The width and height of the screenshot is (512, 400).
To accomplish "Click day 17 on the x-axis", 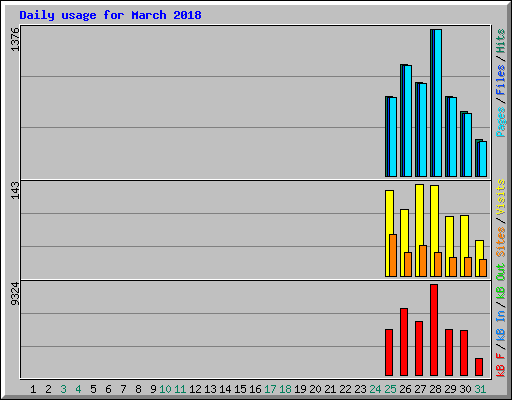I will pyautogui.click(x=270, y=389).
